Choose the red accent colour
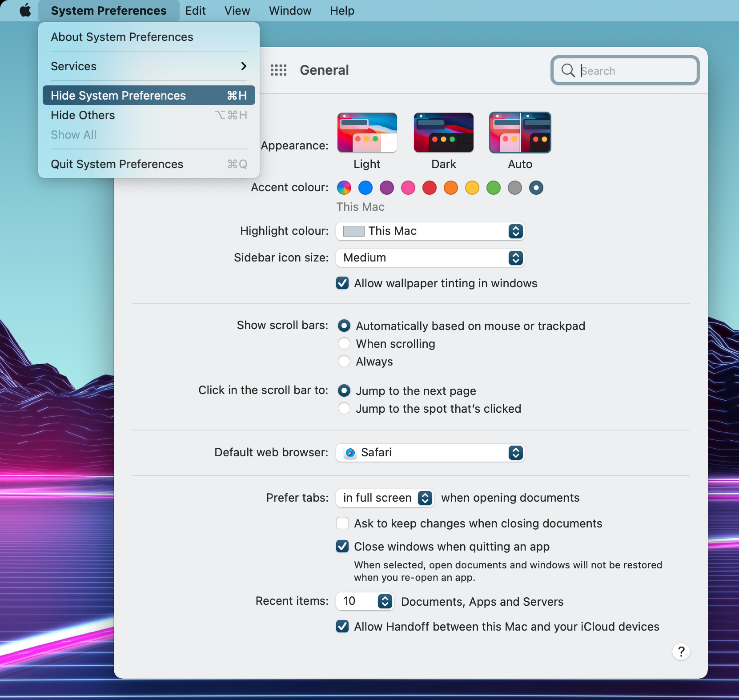This screenshot has height=700, width=739. (430, 188)
